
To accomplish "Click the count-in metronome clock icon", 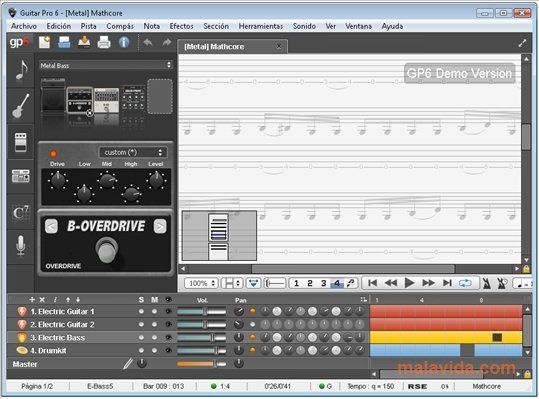I will click(502, 283).
